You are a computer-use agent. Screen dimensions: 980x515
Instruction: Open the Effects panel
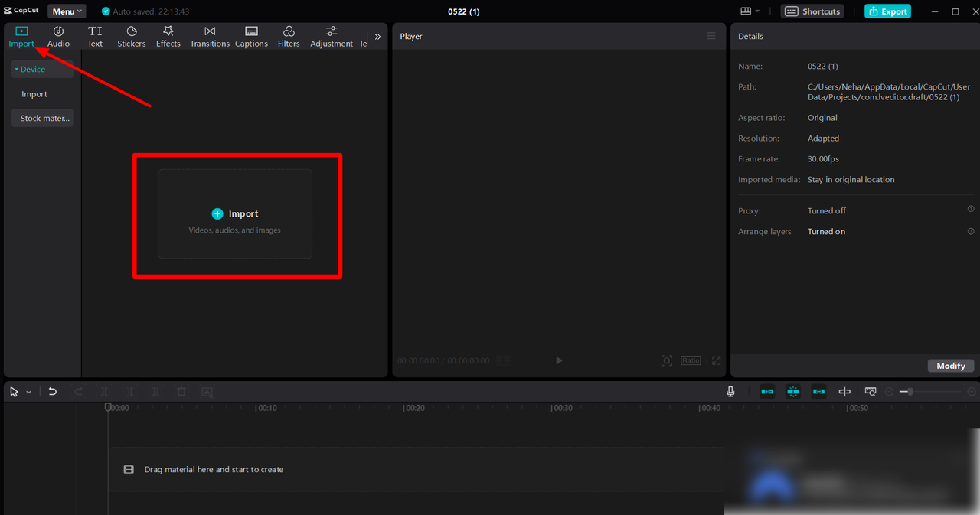pyautogui.click(x=168, y=36)
